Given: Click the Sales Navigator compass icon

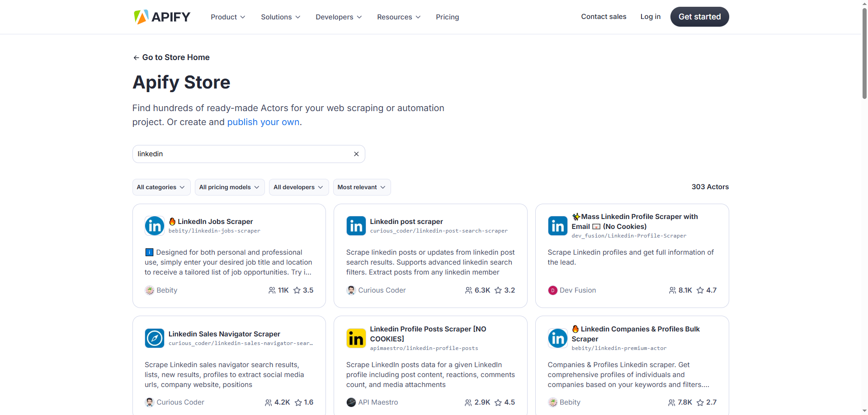Looking at the screenshot, I should 155,338.
